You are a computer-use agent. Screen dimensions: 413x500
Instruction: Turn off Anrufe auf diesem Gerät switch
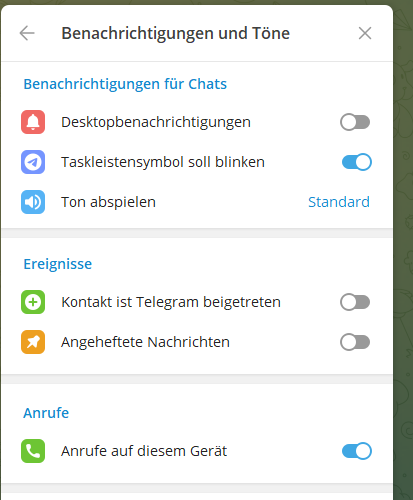coord(357,451)
